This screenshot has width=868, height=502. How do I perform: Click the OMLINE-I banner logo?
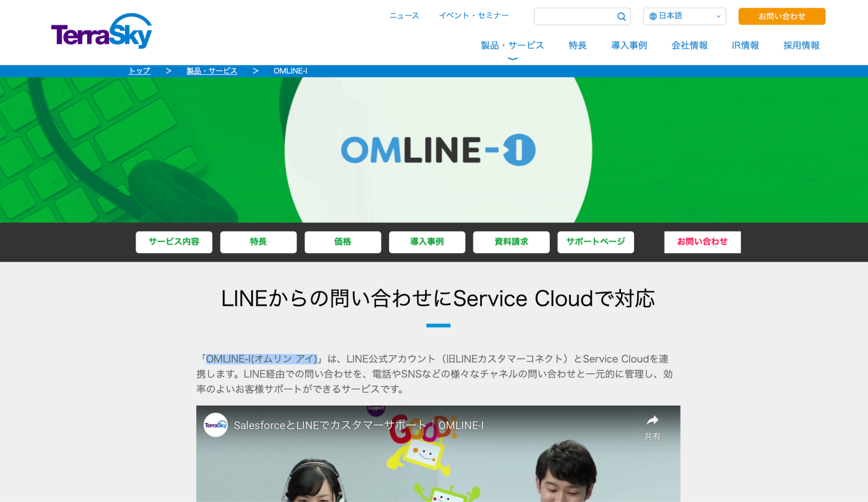point(438,150)
